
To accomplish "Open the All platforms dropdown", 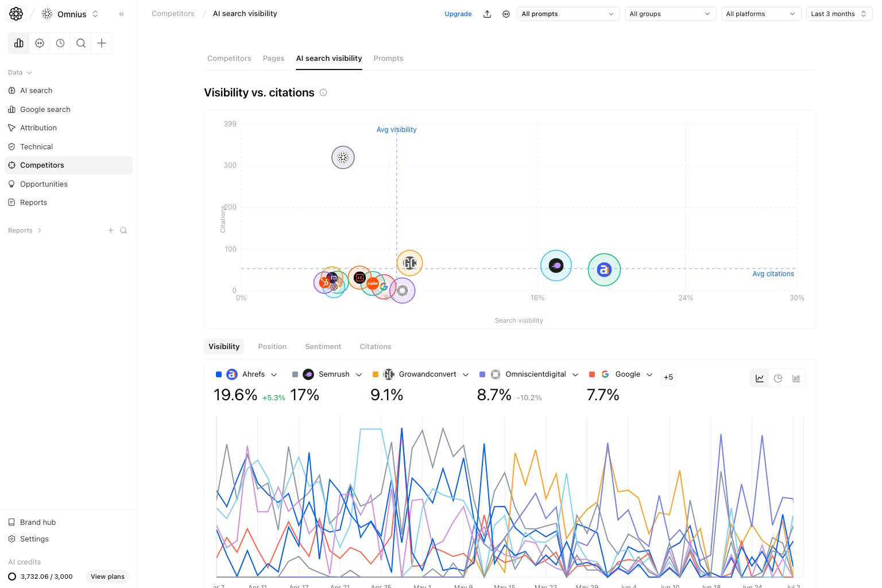I will (x=761, y=14).
